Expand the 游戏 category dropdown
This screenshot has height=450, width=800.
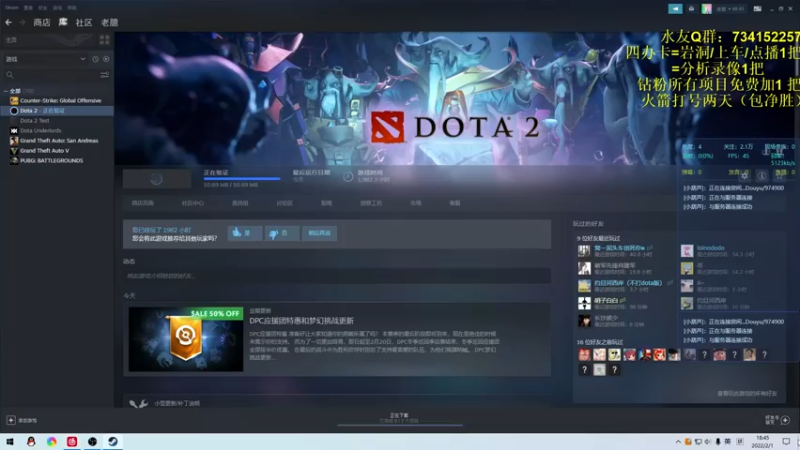(45, 59)
